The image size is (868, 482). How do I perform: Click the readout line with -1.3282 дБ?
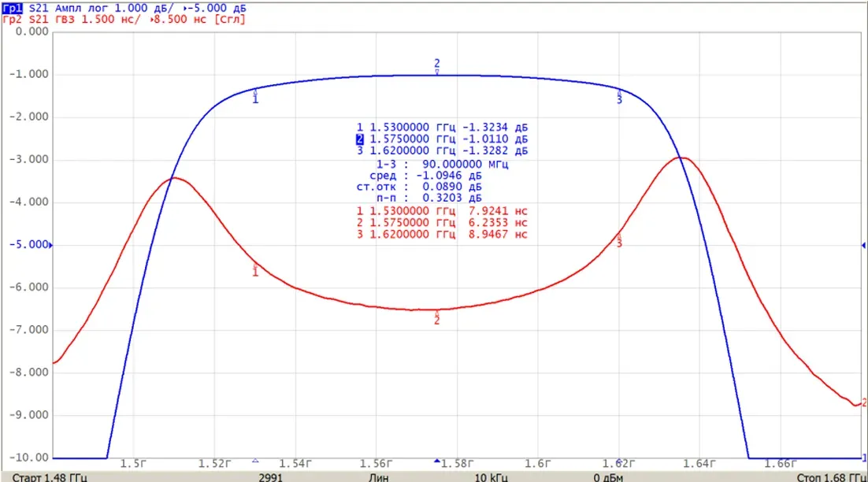point(442,151)
